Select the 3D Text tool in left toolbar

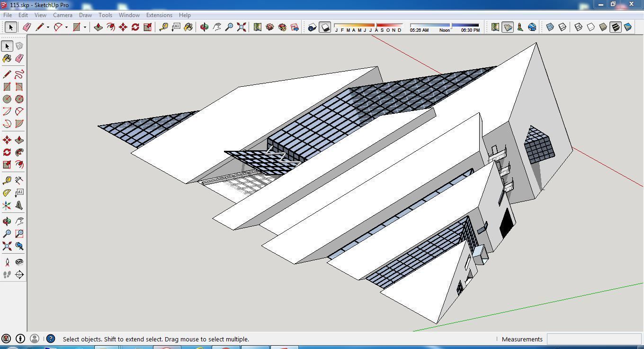[x=19, y=205]
